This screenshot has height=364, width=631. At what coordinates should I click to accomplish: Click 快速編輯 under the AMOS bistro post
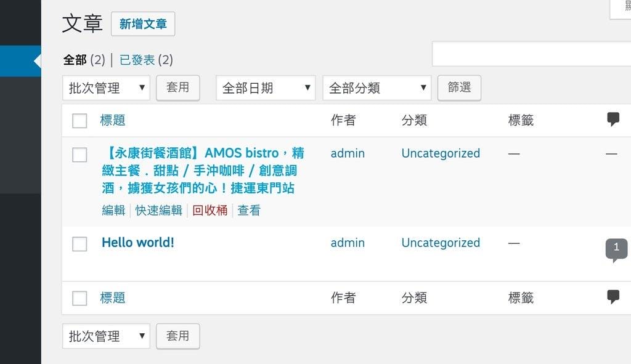[158, 211]
